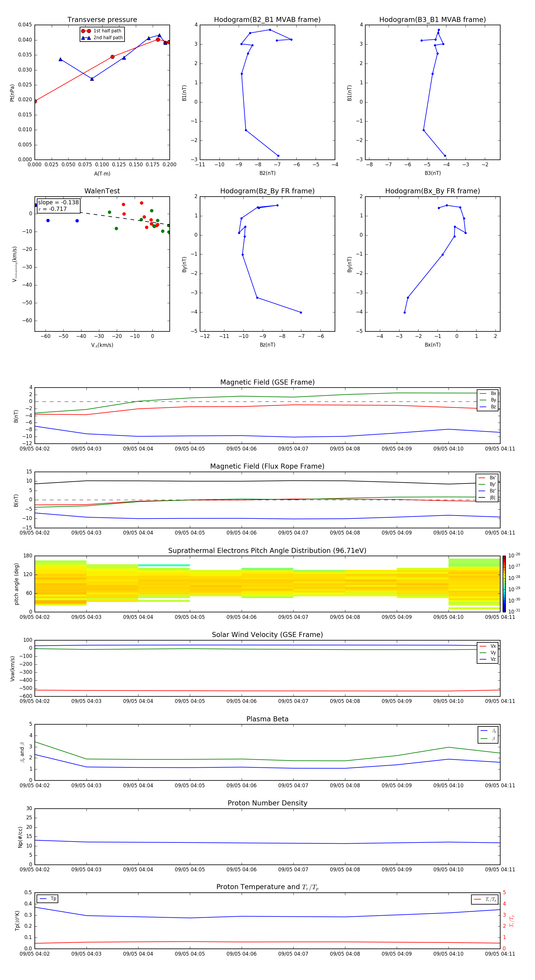Click the 'Proton Temperature and Te/Tp' title
Viewport: 535px width, 980px height.
click(x=267, y=887)
